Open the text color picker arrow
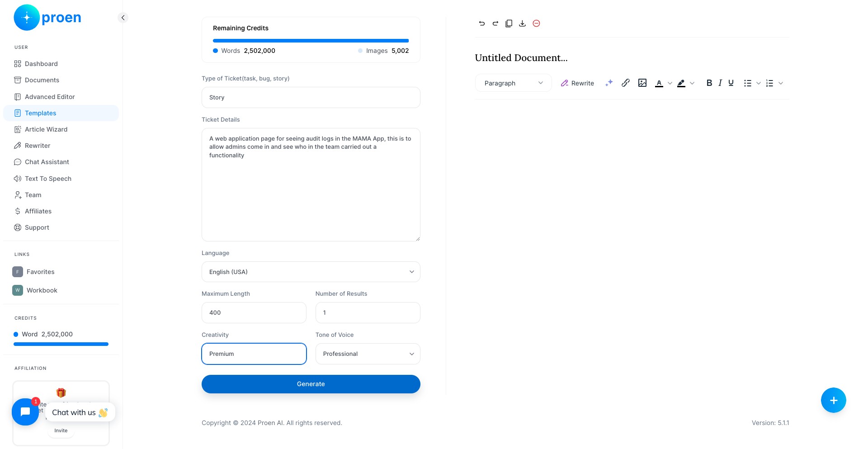This screenshot has width=868, height=449. pos(670,83)
